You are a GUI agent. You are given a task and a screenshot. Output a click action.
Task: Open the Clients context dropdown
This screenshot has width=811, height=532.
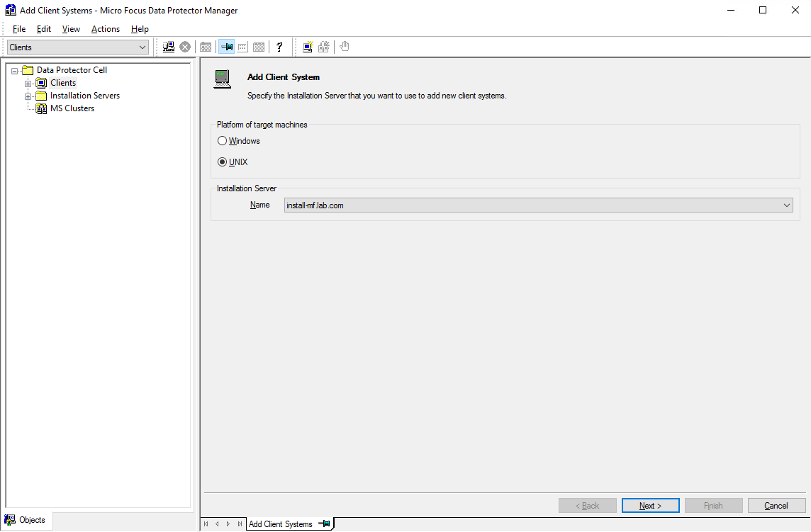pos(78,47)
